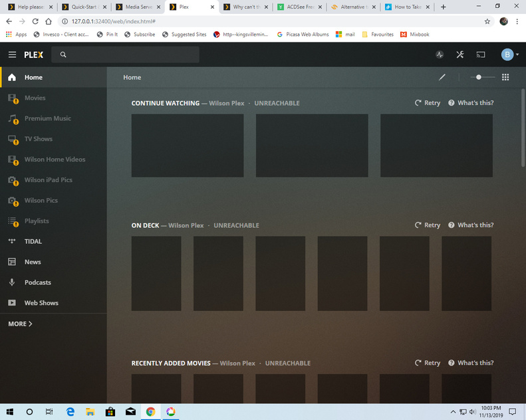
Task: Expand MORE in the sidebar
Action: point(20,324)
